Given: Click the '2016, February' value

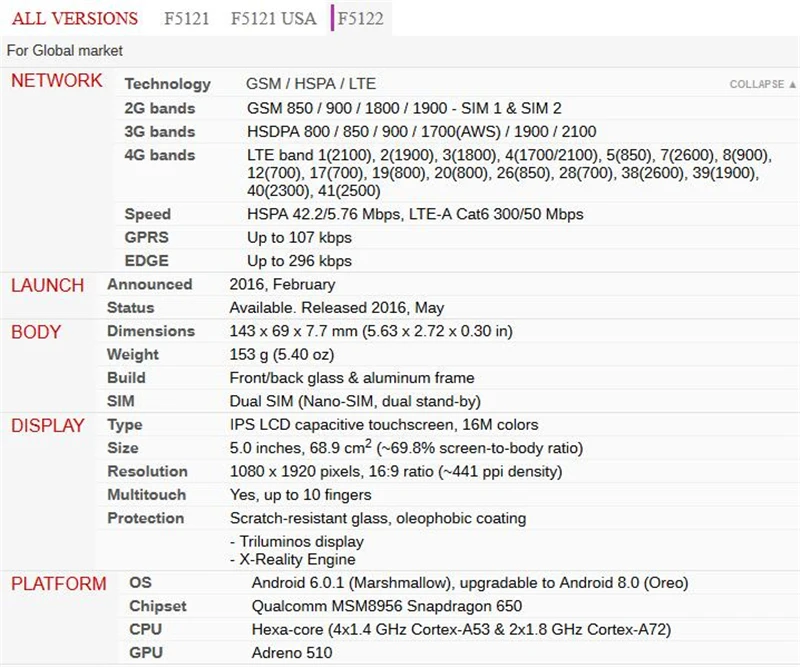Looking at the screenshot, I should 282,284.
